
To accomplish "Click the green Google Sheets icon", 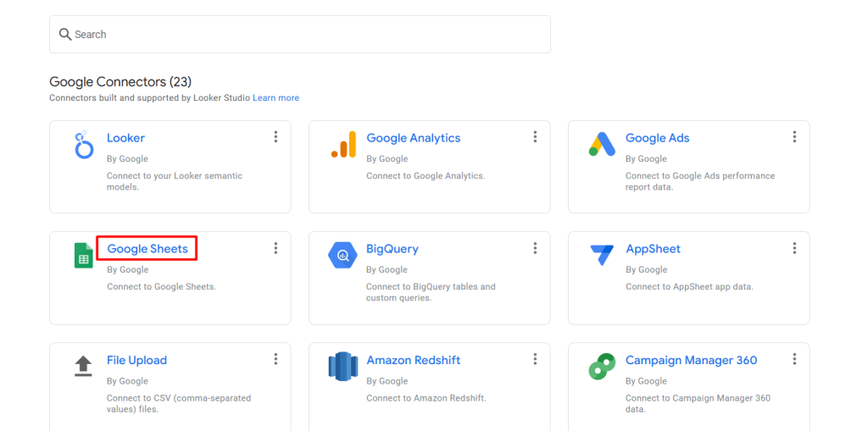I will coord(83,256).
